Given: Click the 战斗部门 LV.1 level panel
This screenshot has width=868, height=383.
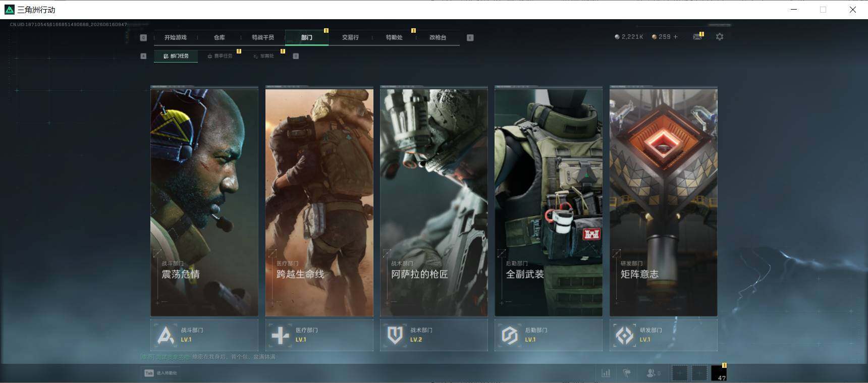Looking at the screenshot, I should [204, 335].
